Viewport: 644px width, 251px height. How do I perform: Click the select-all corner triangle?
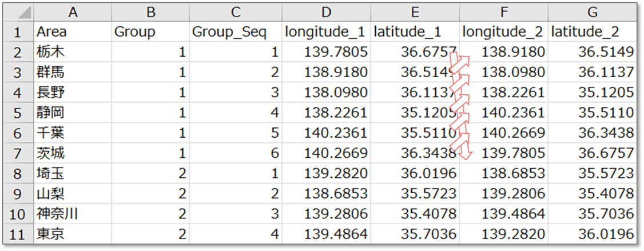click(19, 13)
